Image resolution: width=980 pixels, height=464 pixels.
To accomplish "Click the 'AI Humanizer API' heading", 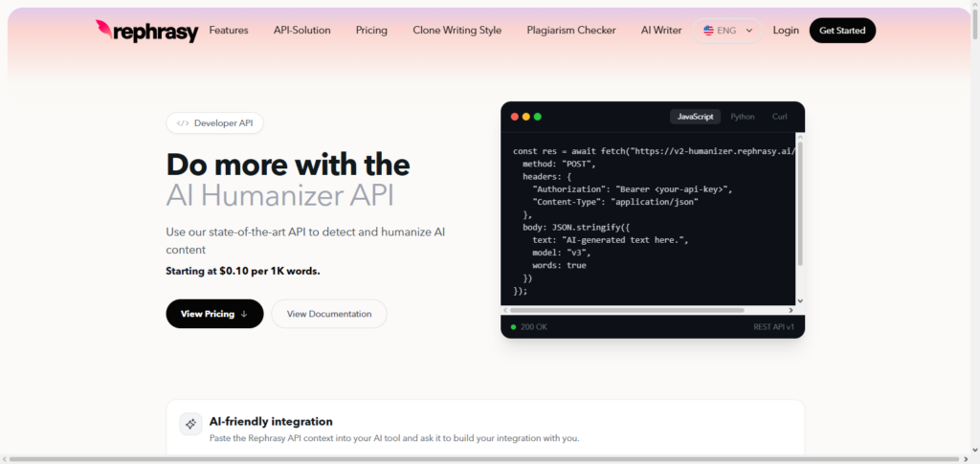I will 280,196.
